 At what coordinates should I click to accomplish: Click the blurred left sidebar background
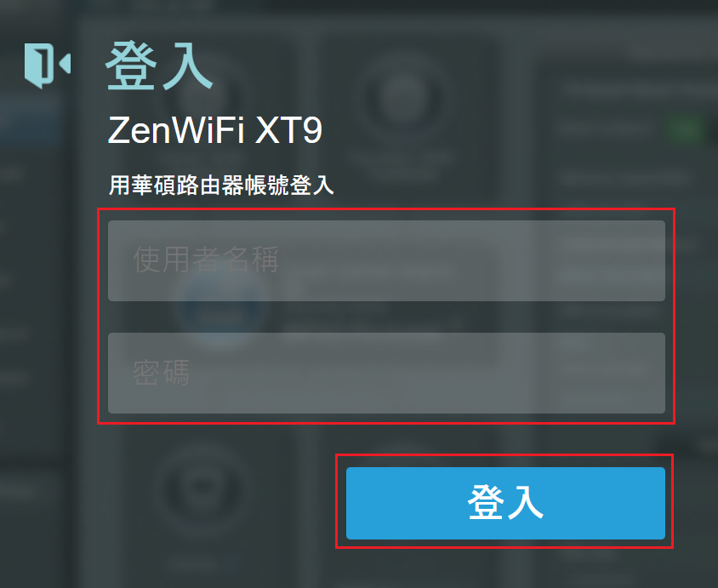[x=32, y=321]
